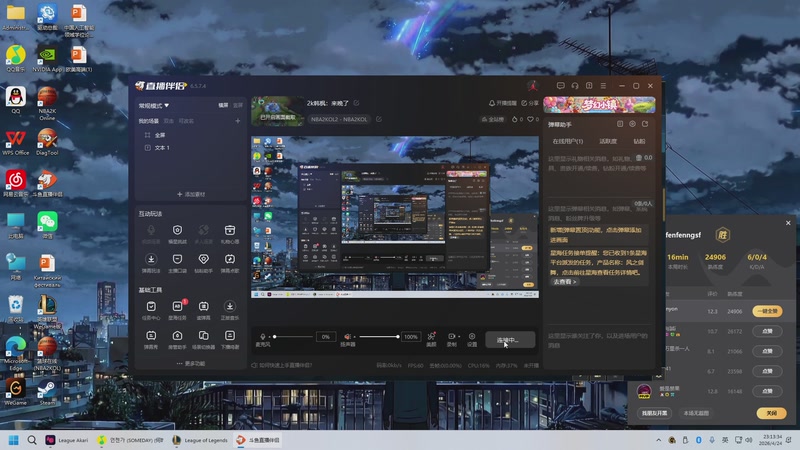The image size is (800, 450).
Task: Switch to 活跃度 activity tab
Action: pos(608,141)
